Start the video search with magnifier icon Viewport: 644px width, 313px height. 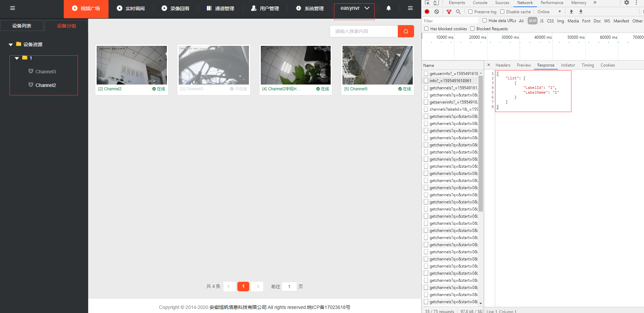tap(406, 31)
